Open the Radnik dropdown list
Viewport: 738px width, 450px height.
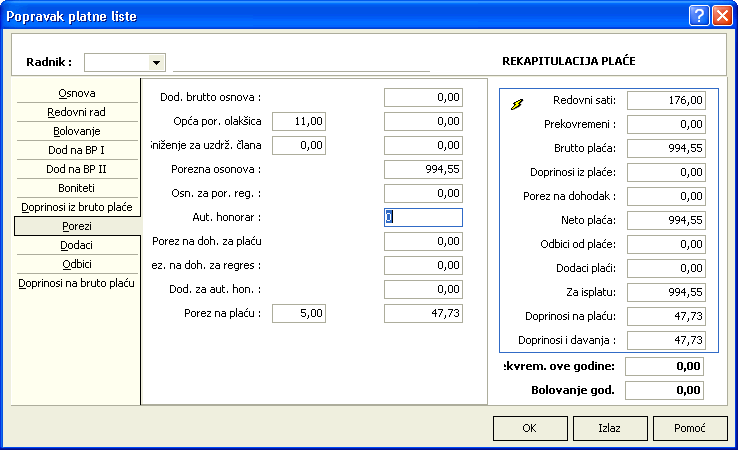coord(156,62)
